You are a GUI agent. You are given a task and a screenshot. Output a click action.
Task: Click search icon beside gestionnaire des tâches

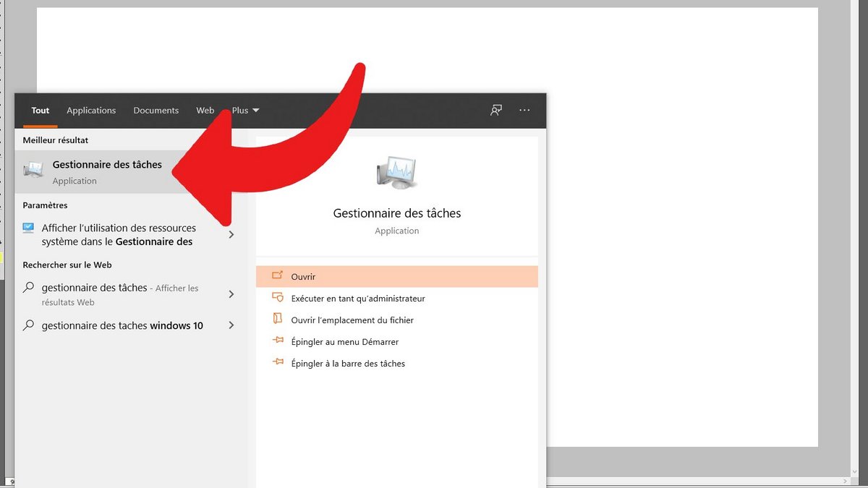[28, 288]
